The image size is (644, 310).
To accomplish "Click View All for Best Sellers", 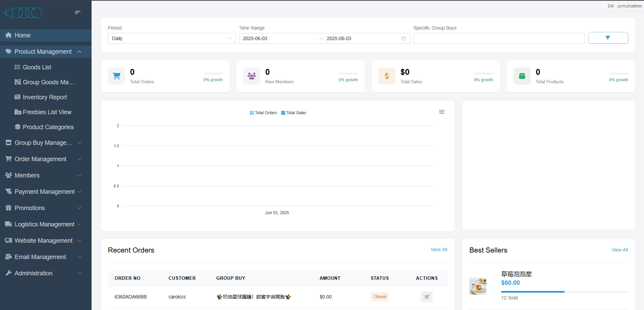I will pyautogui.click(x=619, y=250).
